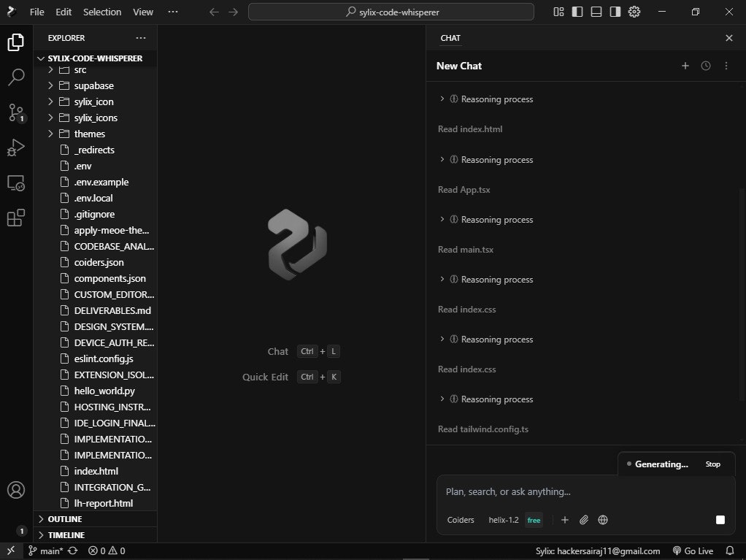The image size is (746, 560).
Task: Open chat history clock icon
Action: tap(706, 66)
